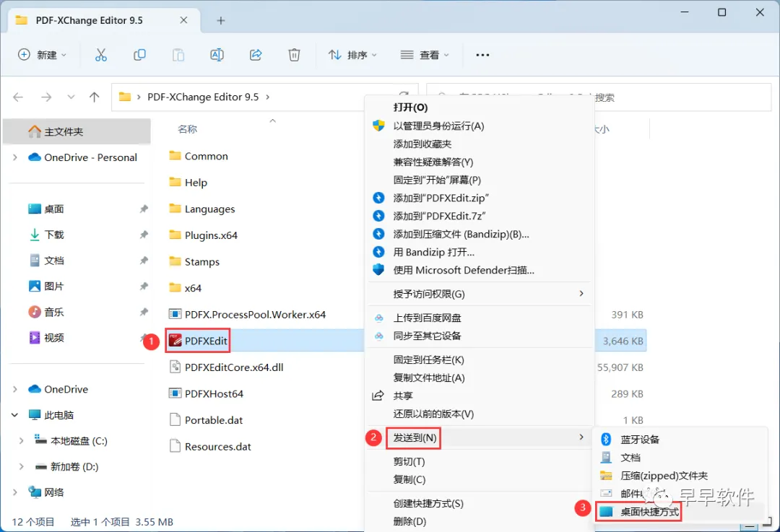
Task: Go up one folder level arrow
Action: tap(94, 97)
